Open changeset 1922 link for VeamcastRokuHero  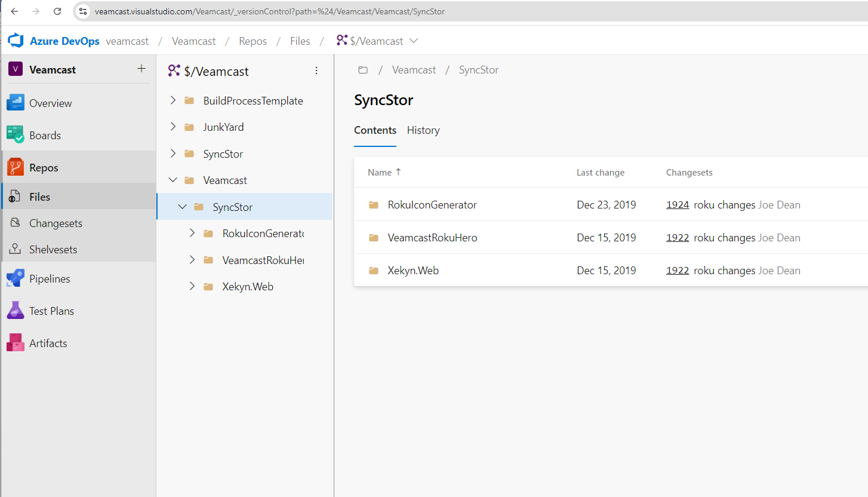[x=678, y=238]
